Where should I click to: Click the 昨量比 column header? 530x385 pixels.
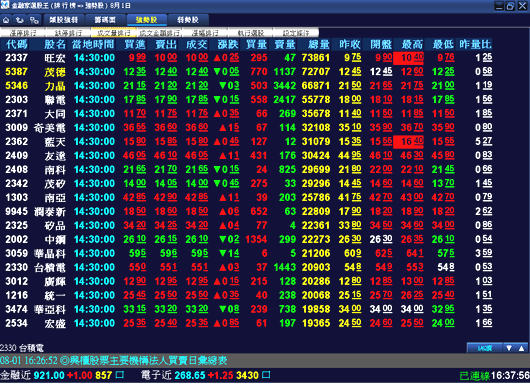(x=475, y=44)
